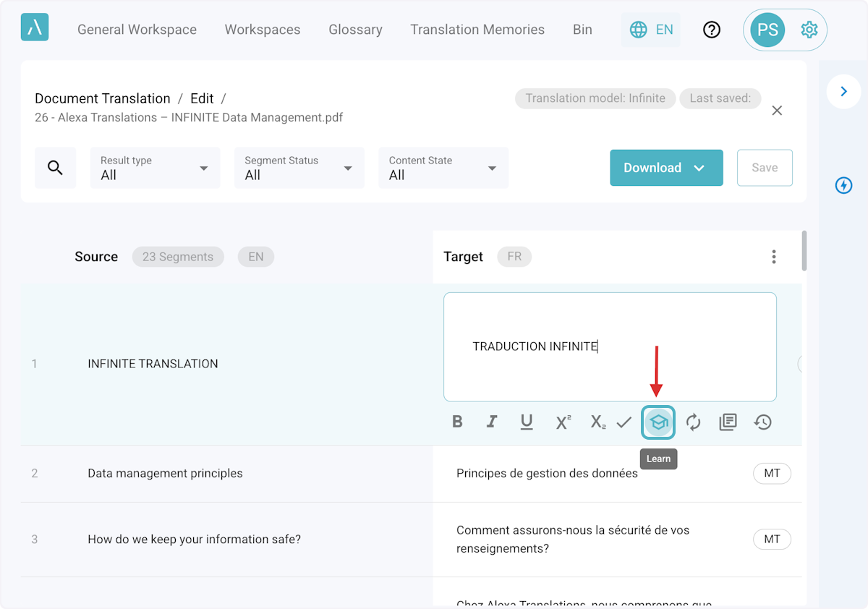Apply subscript formatting
Viewport: 868px width, 609px height.
click(597, 422)
